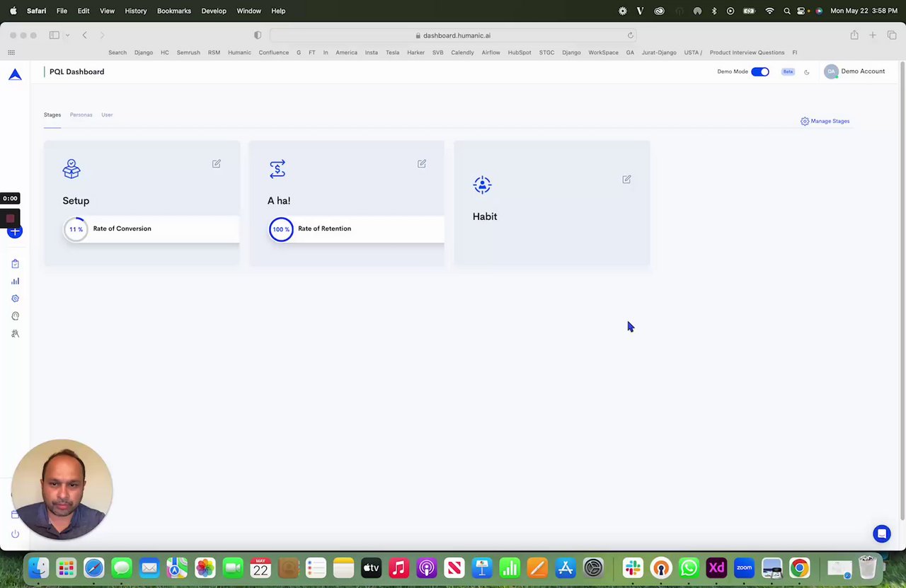Edit the A ha! stage card
Image resolution: width=906 pixels, height=588 pixels.
click(x=422, y=163)
